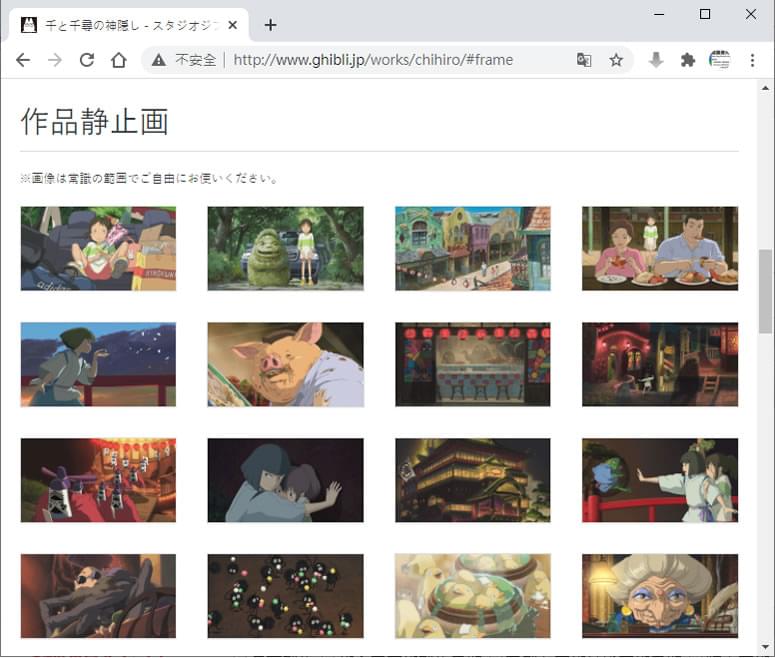This screenshot has height=658, width=775.
Task: Open the extensions puzzle icon
Action: [x=688, y=60]
